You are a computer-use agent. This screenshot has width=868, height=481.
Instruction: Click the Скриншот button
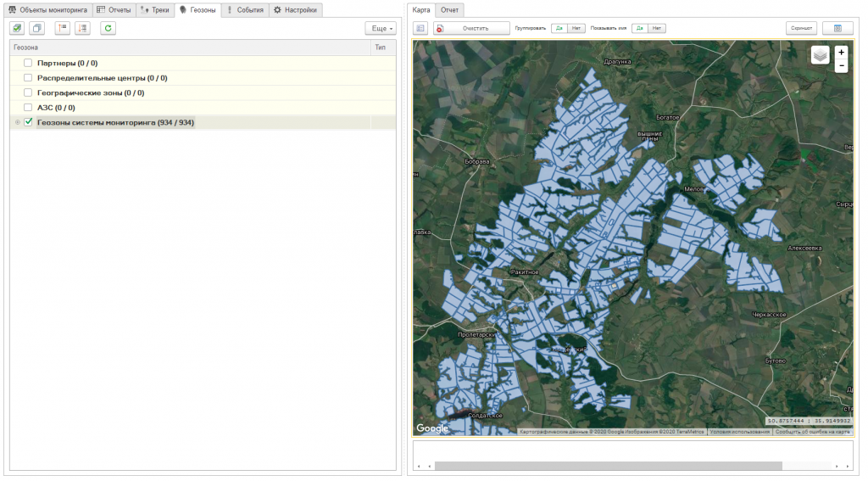click(801, 28)
